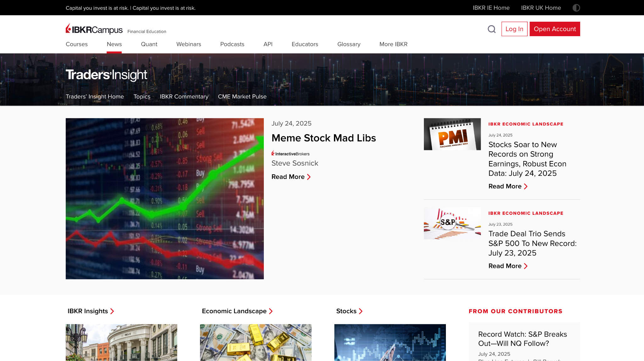This screenshot has width=644, height=361.
Task: Click IBKR Economic Landscape tag above Trade Deal
Action: pos(526,213)
